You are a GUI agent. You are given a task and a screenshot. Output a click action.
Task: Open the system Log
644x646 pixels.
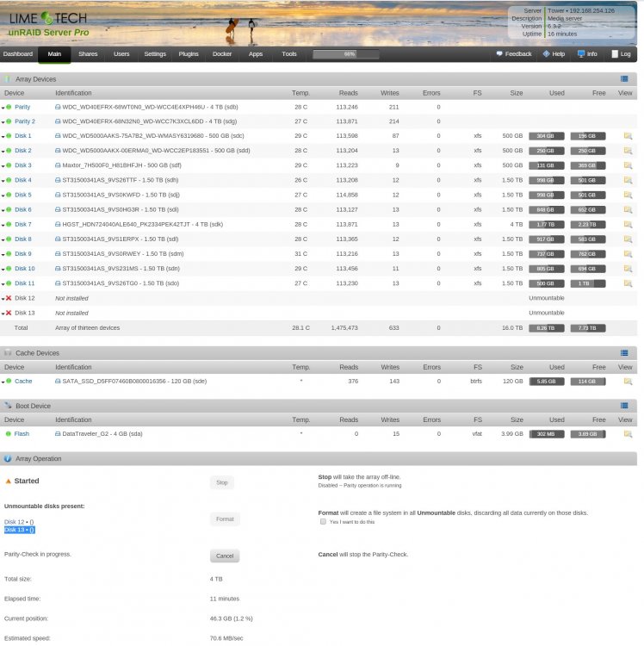point(621,54)
